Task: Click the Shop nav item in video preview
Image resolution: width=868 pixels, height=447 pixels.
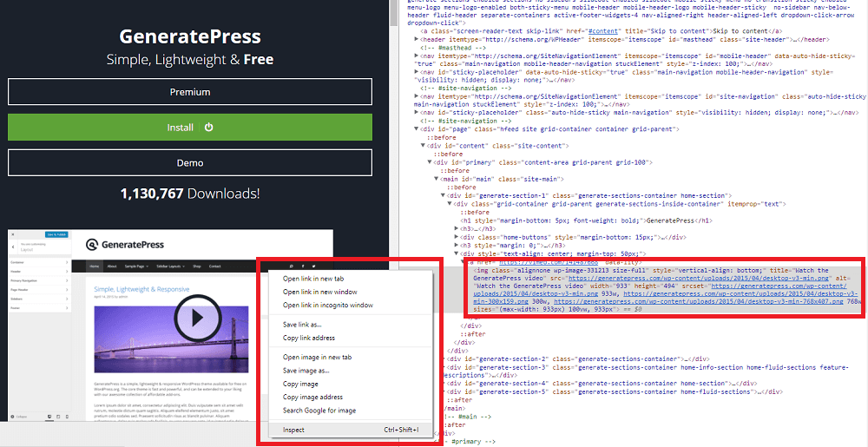Action: coord(196,266)
